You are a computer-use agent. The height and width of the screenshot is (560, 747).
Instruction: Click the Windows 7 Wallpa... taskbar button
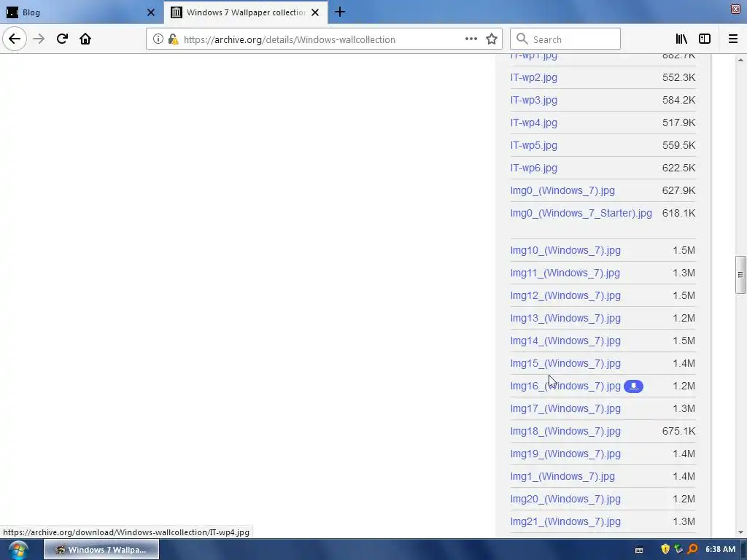tap(101, 550)
